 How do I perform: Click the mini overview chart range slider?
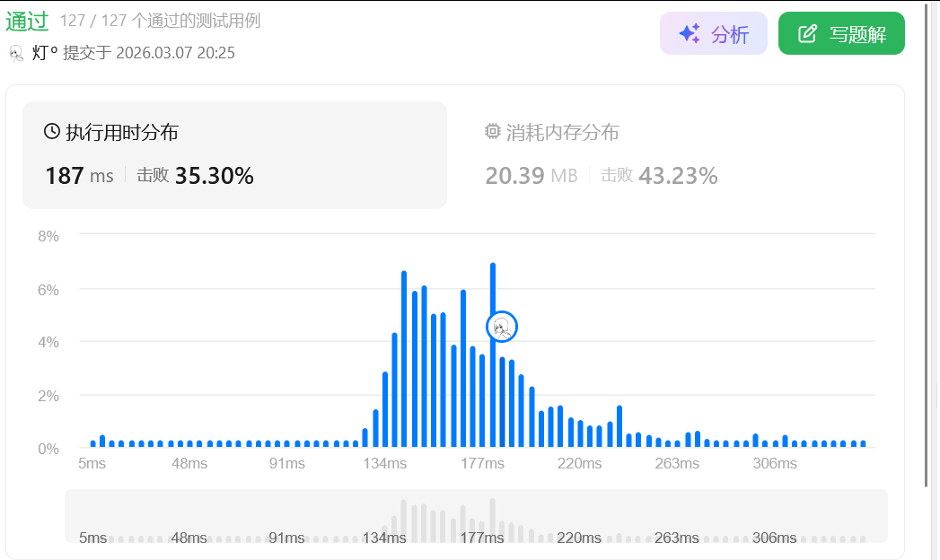tap(476, 516)
